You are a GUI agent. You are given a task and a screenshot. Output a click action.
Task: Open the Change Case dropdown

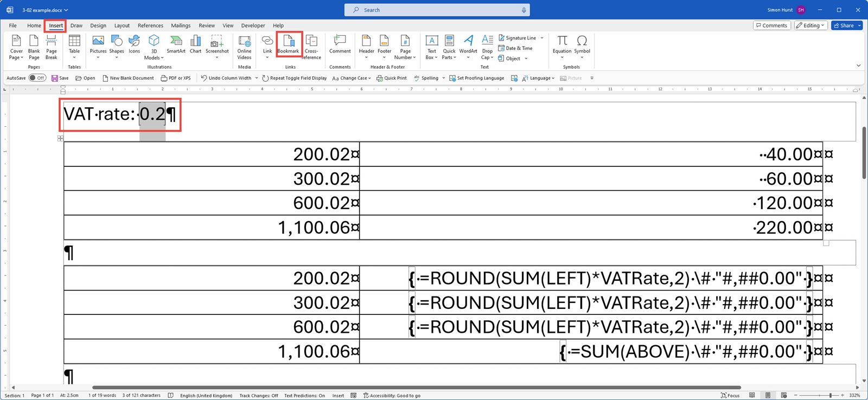point(352,78)
